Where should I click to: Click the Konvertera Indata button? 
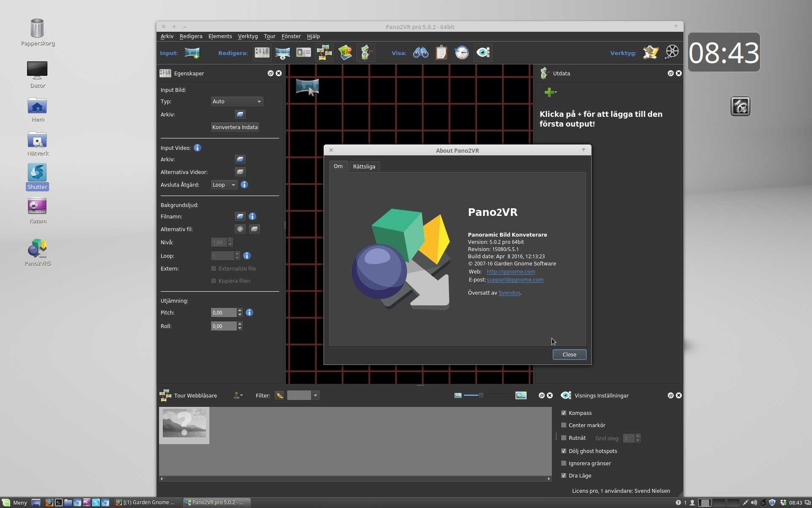pos(235,127)
